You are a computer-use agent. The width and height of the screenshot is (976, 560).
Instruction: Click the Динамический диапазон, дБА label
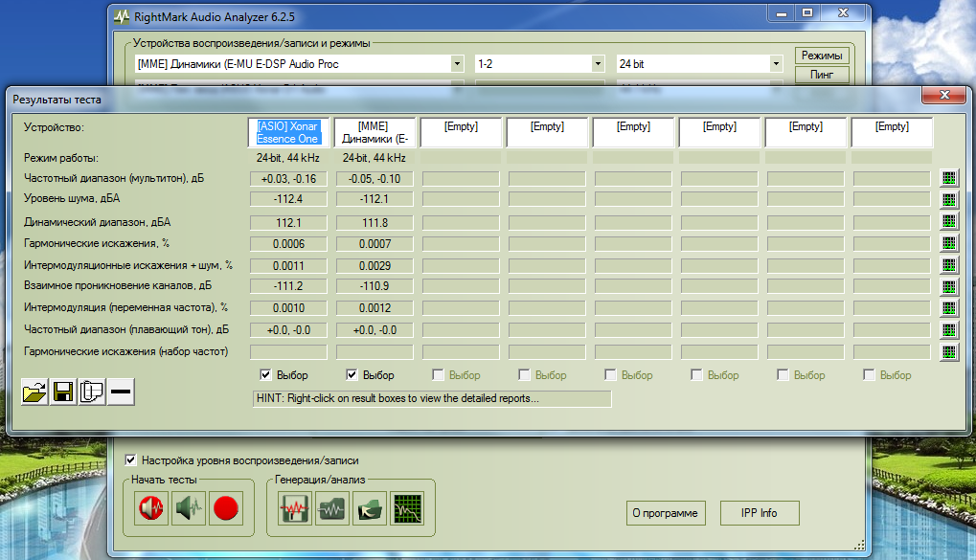(x=97, y=222)
